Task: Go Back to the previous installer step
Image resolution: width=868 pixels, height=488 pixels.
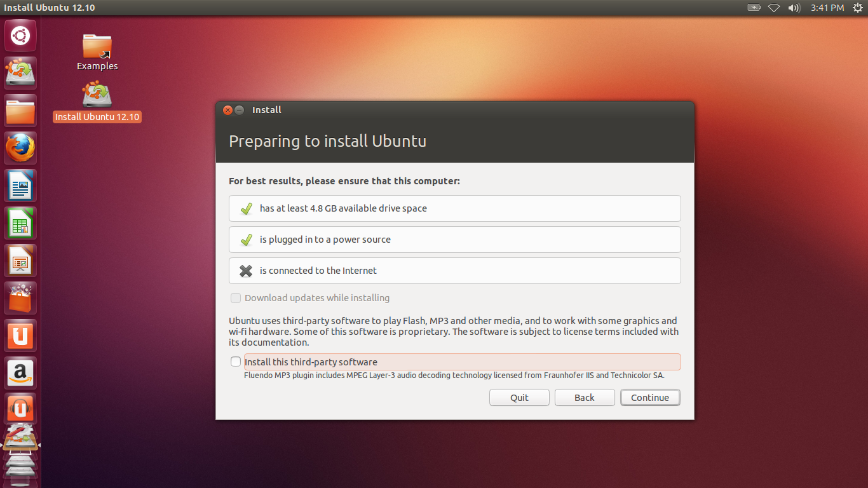Action: tap(585, 398)
